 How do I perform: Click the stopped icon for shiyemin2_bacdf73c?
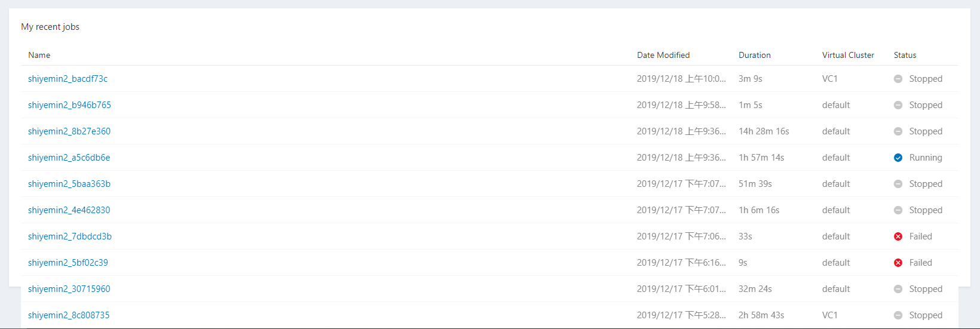click(898, 79)
